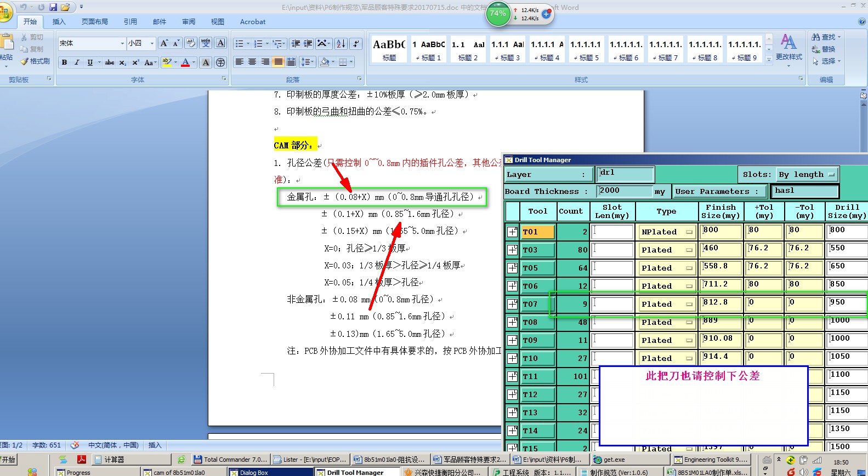Click the Grow Font icon

point(164,43)
